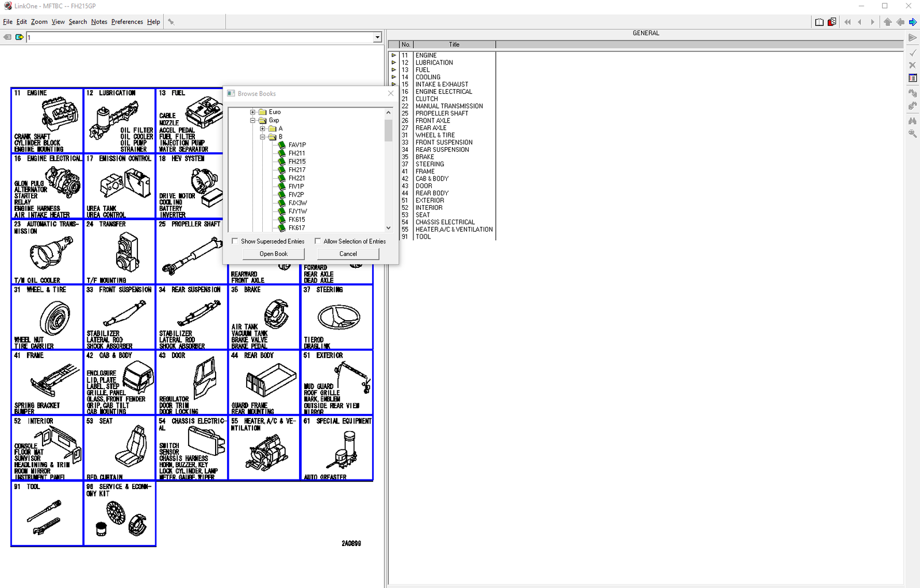This screenshot has height=588, width=920.
Task: Click the gray play triangle sidebar icon
Action: pos(913,38)
